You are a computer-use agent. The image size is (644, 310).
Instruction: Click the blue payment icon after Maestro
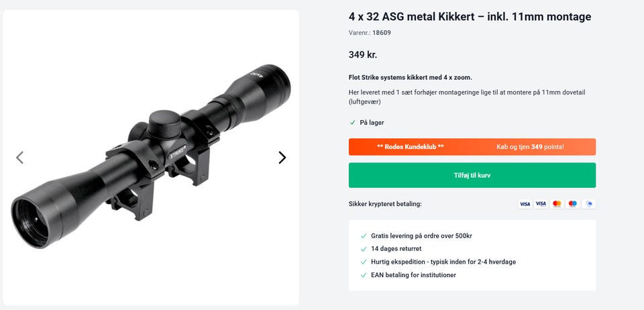point(589,204)
